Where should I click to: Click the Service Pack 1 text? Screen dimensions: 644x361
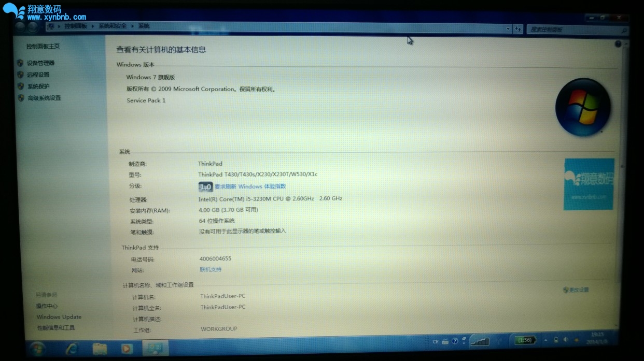point(146,100)
